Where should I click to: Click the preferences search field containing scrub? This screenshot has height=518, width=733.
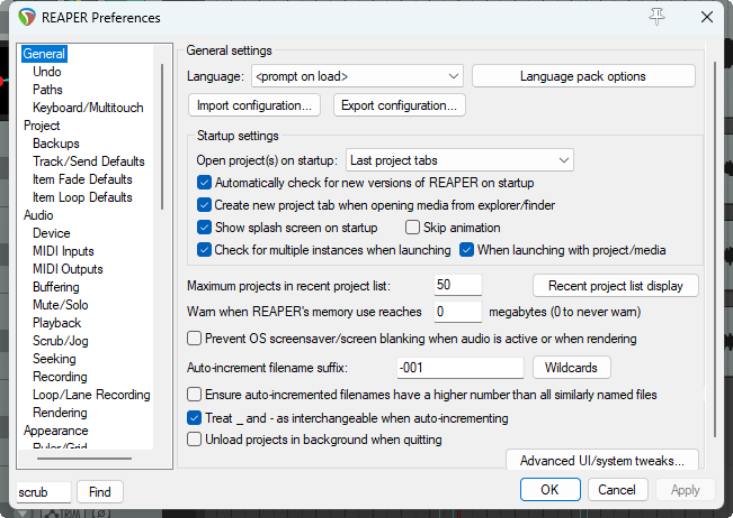43,492
